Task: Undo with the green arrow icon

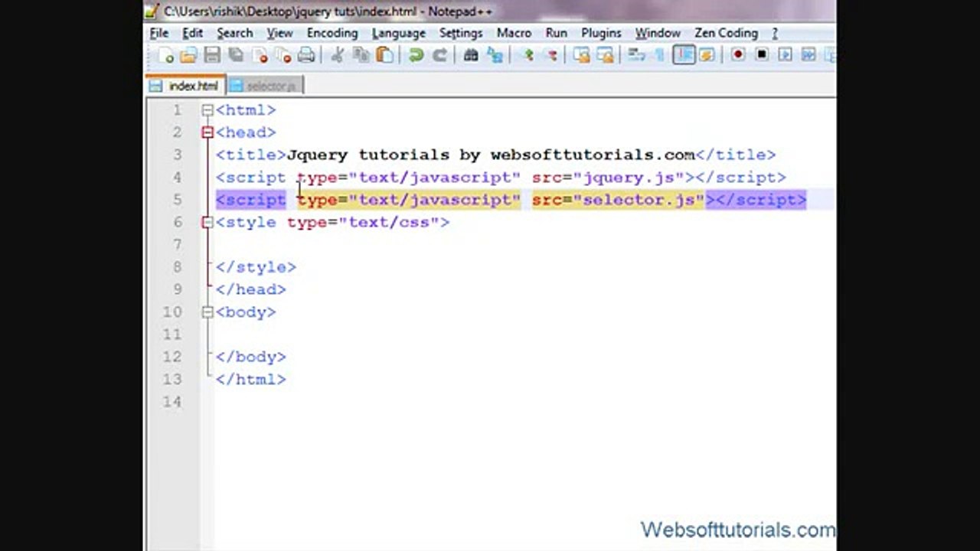Action: click(416, 55)
